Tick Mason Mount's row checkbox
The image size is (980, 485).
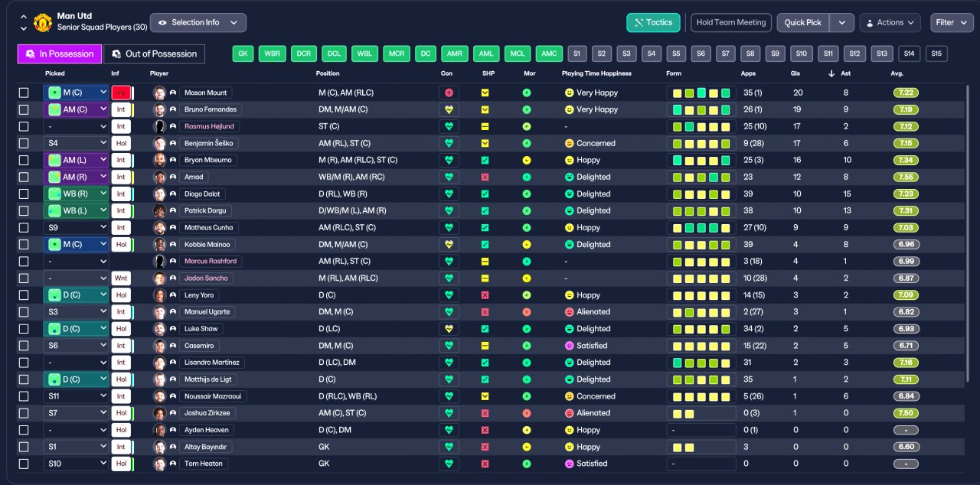24,93
